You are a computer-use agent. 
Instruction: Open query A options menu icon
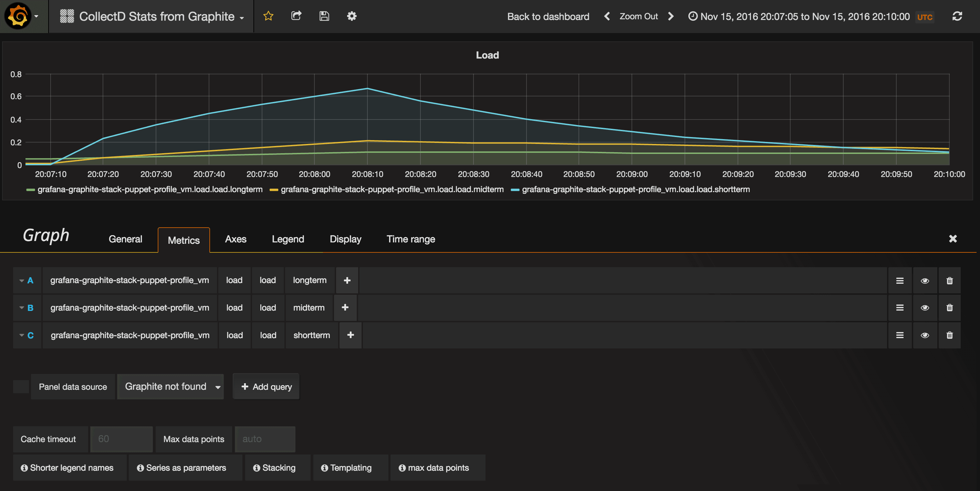900,280
